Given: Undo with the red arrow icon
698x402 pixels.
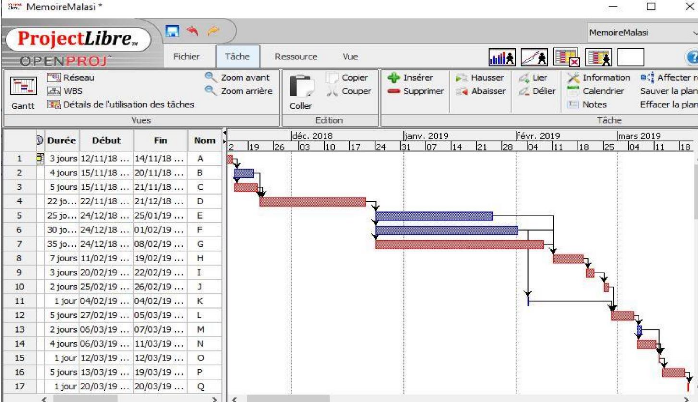Looking at the screenshot, I should tap(192, 31).
